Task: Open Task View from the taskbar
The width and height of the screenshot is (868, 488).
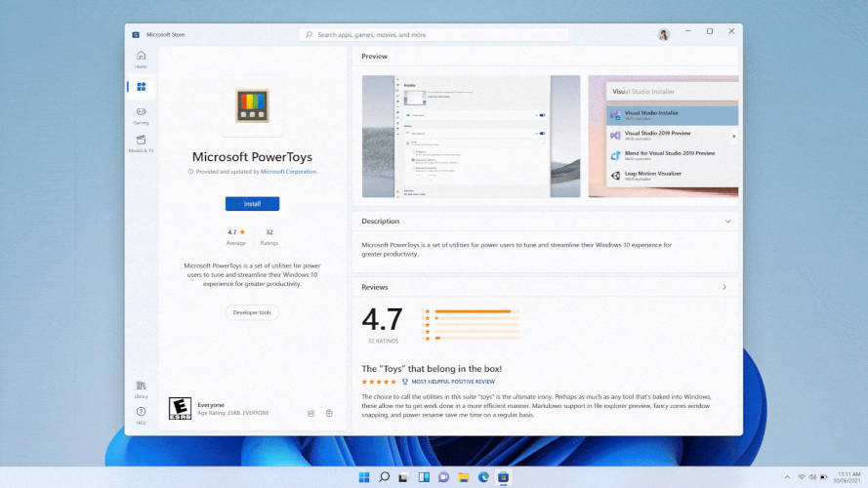Action: point(403,477)
